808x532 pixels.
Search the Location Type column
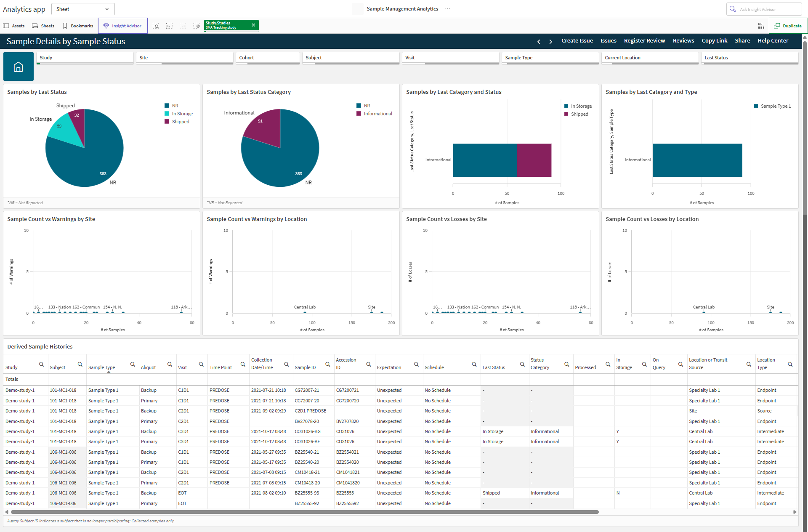[790, 364]
